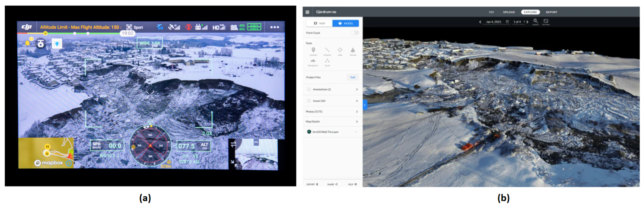644x208 pixels.
Task: Choose the Area measurement tool
Action: pyautogui.click(x=340, y=50)
